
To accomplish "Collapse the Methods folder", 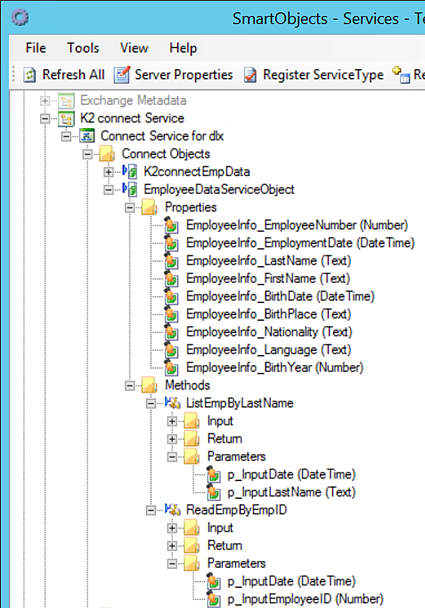I will coord(130,386).
